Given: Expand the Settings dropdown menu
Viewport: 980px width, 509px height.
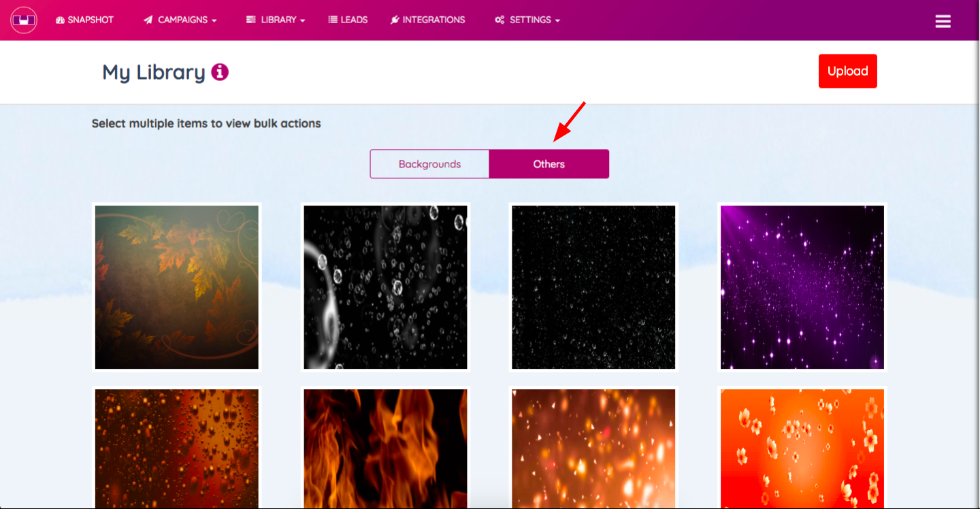Looking at the screenshot, I should 527,20.
